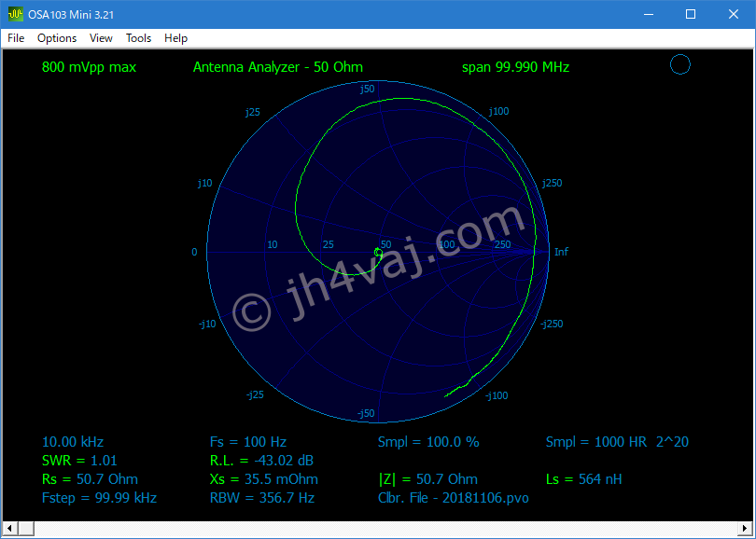Click the 'Antenna Analyzer - 50 Ohm' title

click(278, 67)
